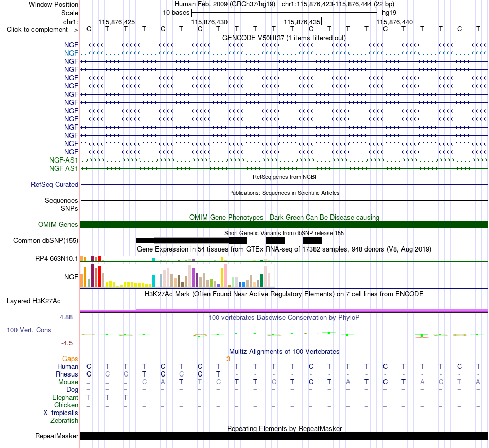
Task: Click the Sequences track label
Action: point(61,200)
